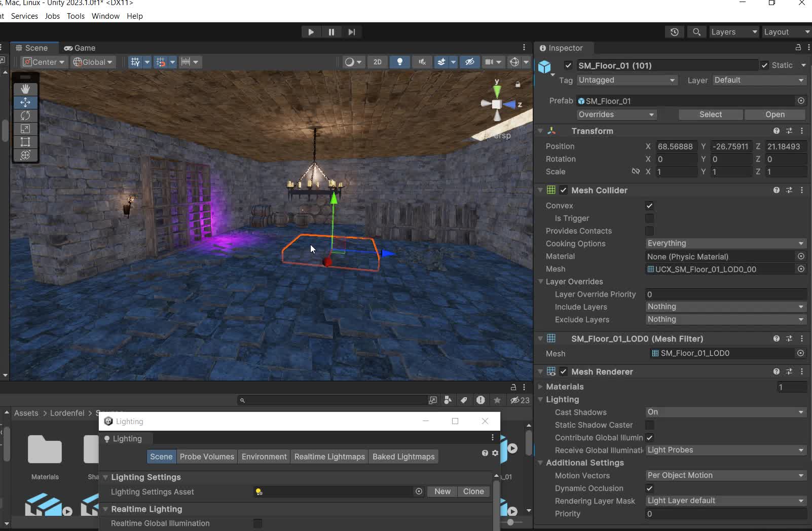The image size is (812, 531).
Task: Select the Scale tool in the Scene toolbar
Action: coord(25,129)
